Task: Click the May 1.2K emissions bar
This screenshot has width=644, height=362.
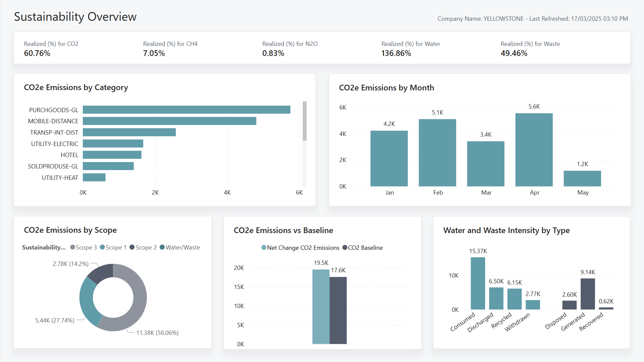Action: click(x=583, y=178)
